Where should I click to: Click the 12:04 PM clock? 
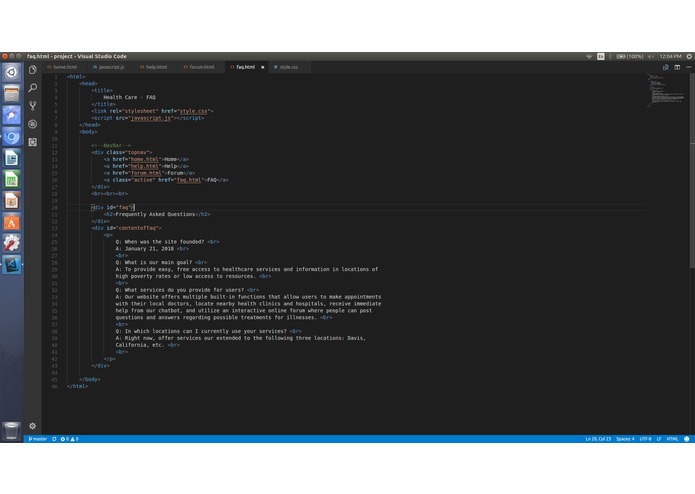pos(670,56)
